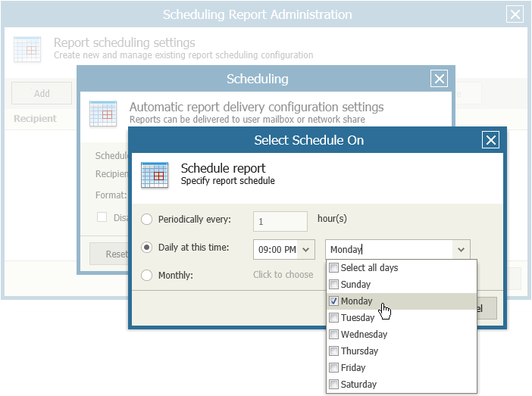532x396 pixels.
Task: Enable the Wednesday checkbox
Action: 334,335
